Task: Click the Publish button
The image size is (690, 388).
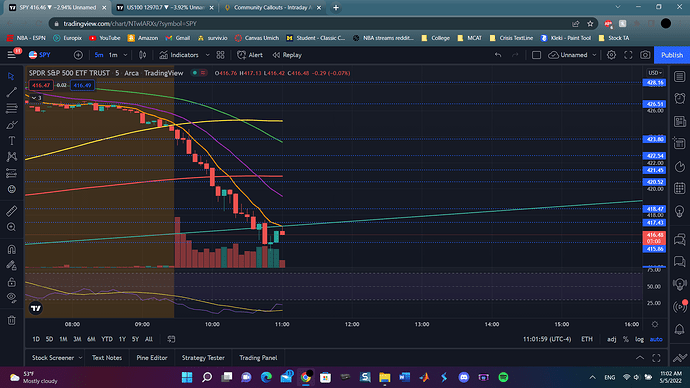Action: coord(672,55)
